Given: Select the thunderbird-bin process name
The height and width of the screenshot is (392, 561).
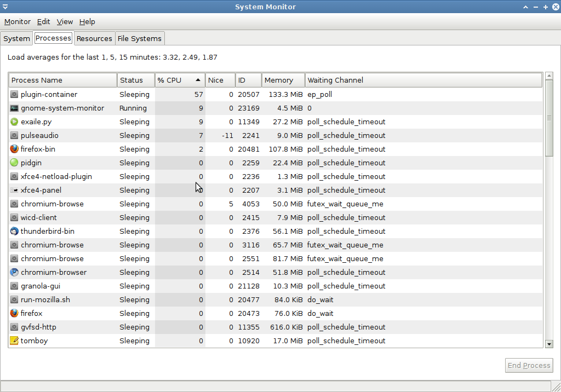Looking at the screenshot, I should click(48, 232).
